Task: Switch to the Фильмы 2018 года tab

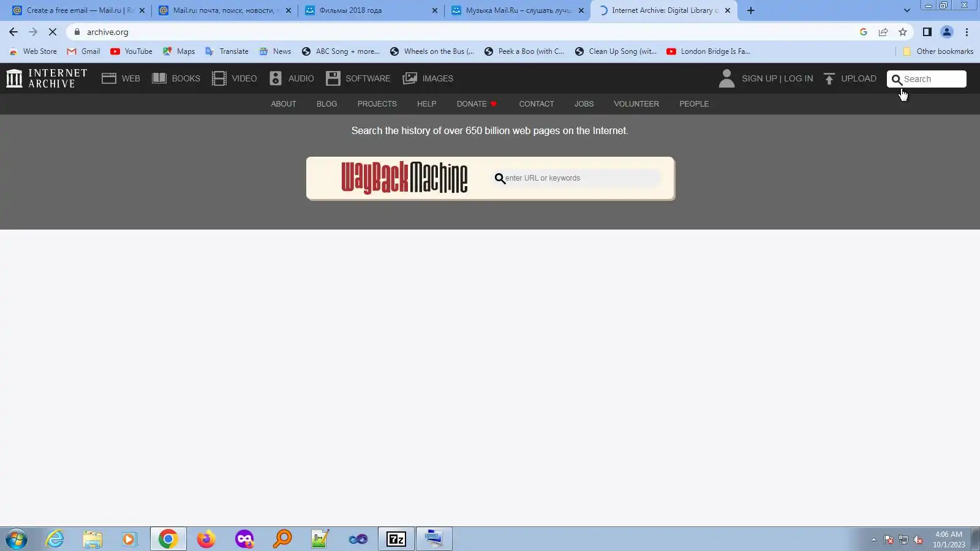Action: (x=371, y=10)
